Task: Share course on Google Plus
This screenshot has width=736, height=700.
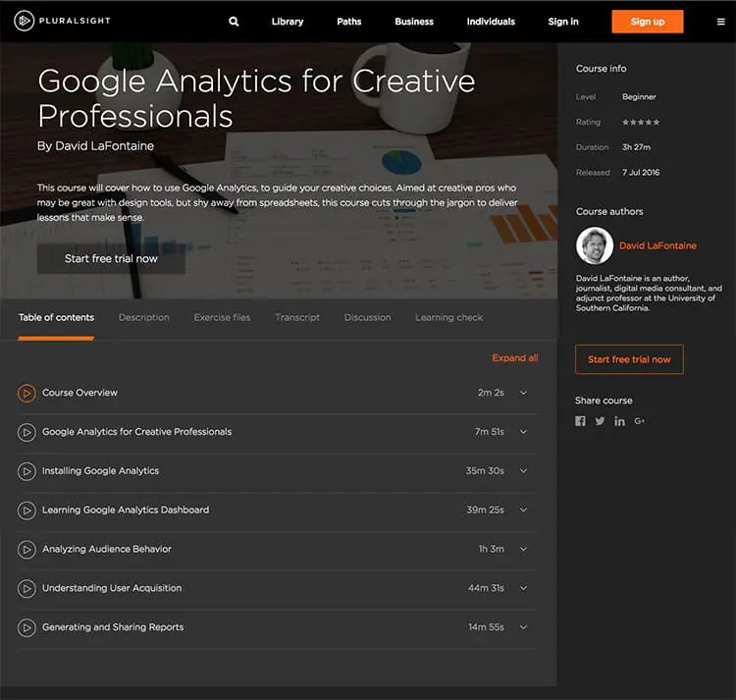Action: (640, 421)
